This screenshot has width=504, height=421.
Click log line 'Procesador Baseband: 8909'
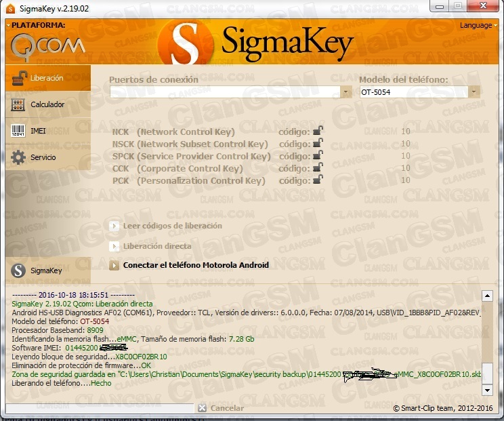[58, 330]
